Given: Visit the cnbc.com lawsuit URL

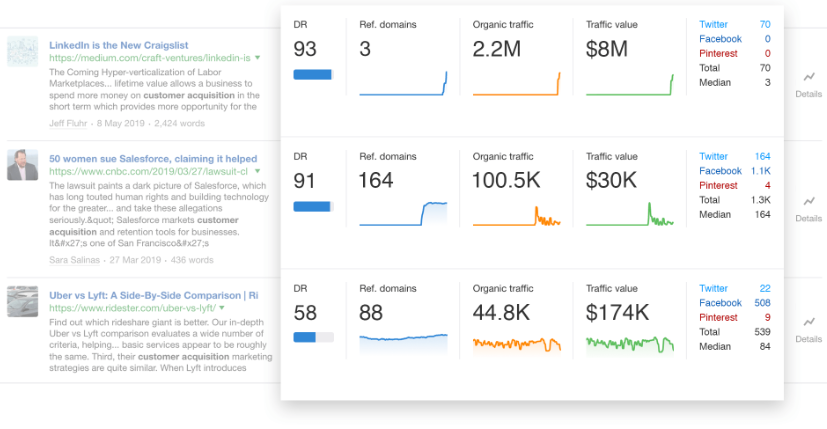Looking at the screenshot, I should 148,171.
